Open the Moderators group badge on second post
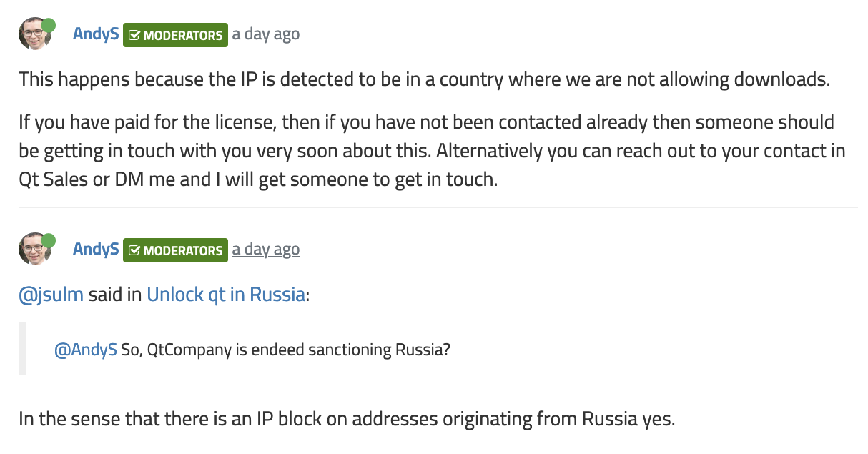The width and height of the screenshot is (868, 454). [x=175, y=250]
